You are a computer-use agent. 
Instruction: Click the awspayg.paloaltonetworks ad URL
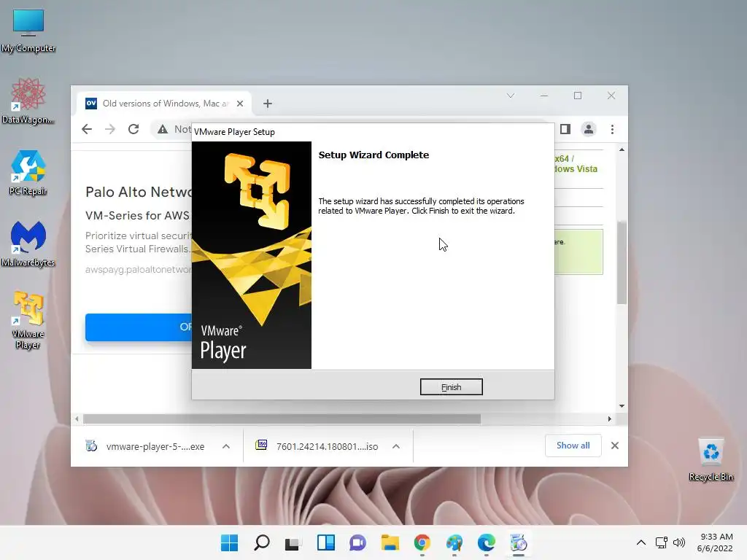pyautogui.click(x=139, y=270)
